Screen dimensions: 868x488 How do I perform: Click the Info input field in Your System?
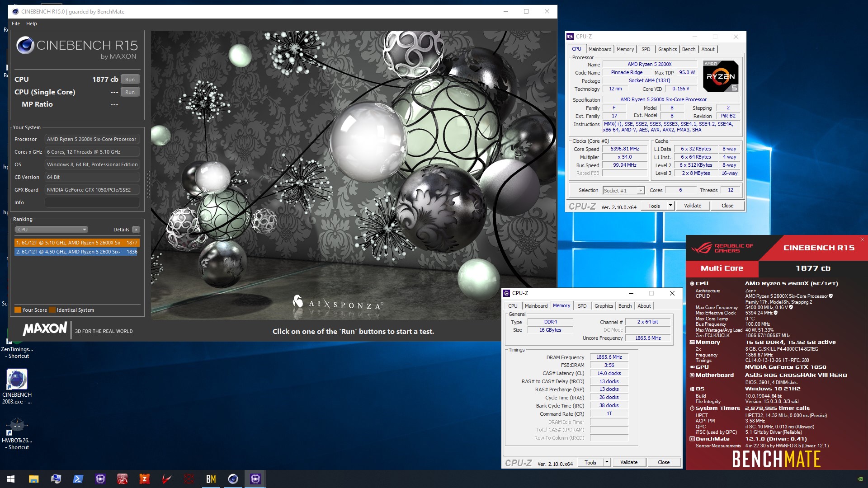click(x=92, y=202)
